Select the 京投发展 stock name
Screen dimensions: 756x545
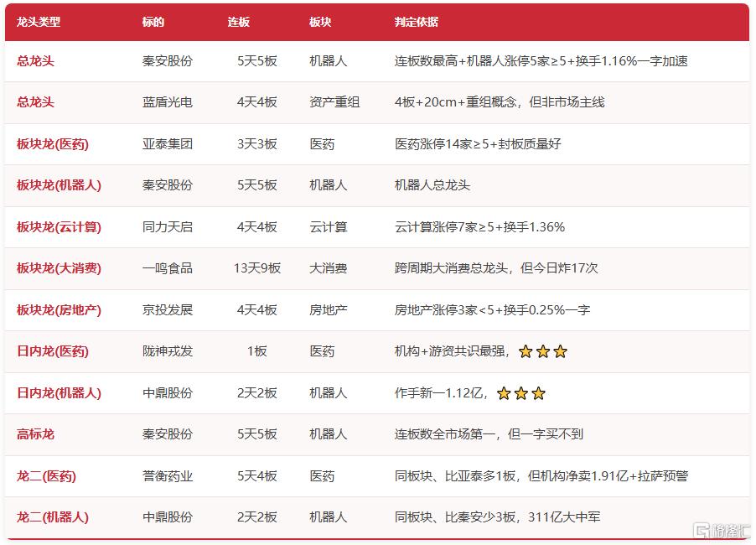tap(168, 310)
